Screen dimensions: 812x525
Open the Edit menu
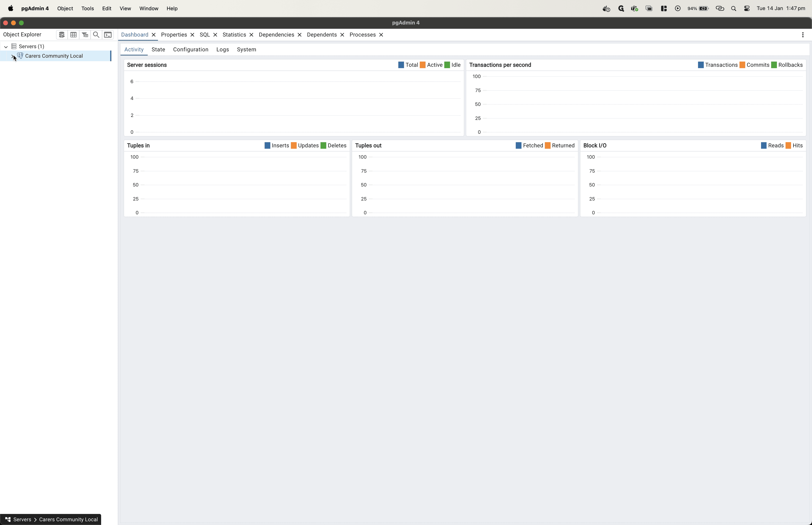[107, 8]
